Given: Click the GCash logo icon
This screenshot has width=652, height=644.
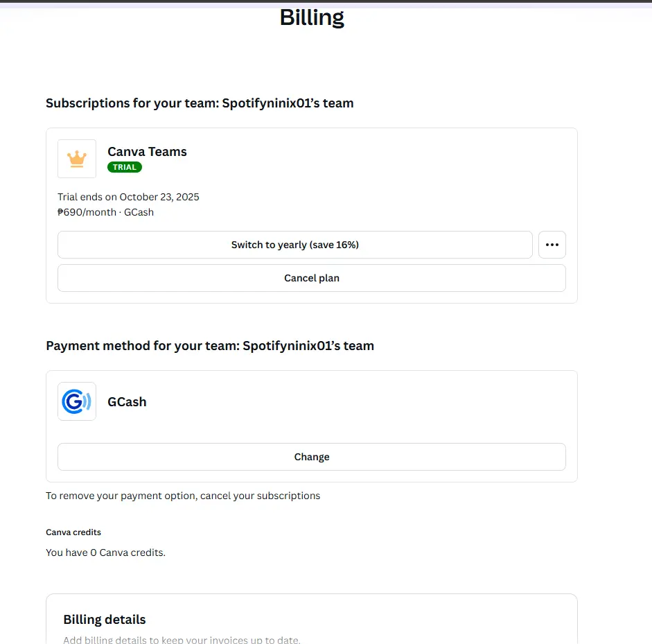Looking at the screenshot, I should point(77,401).
